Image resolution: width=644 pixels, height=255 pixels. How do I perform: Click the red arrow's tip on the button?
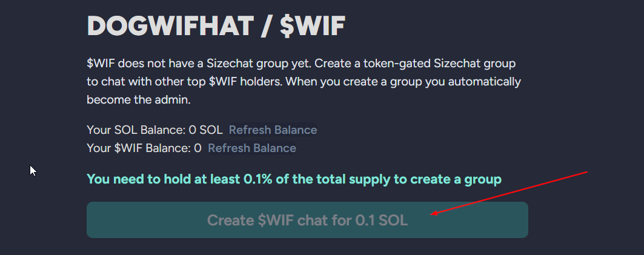point(431,214)
